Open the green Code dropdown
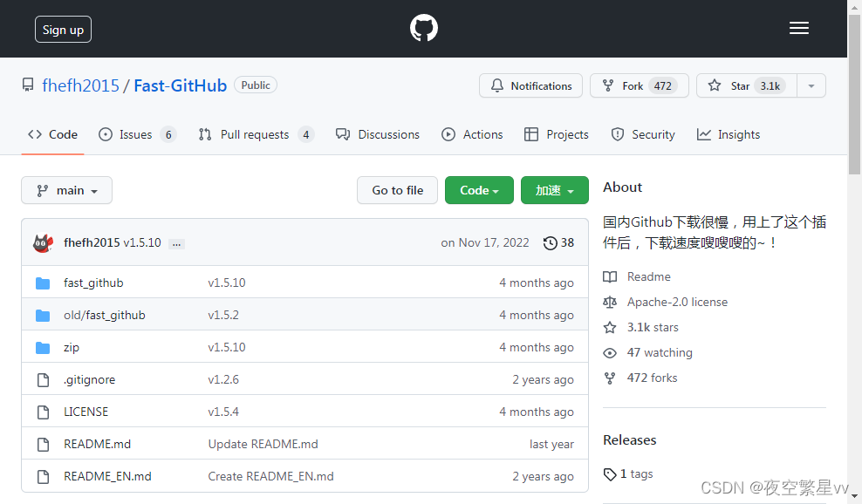Screen dimensions: 862x504 479,190
